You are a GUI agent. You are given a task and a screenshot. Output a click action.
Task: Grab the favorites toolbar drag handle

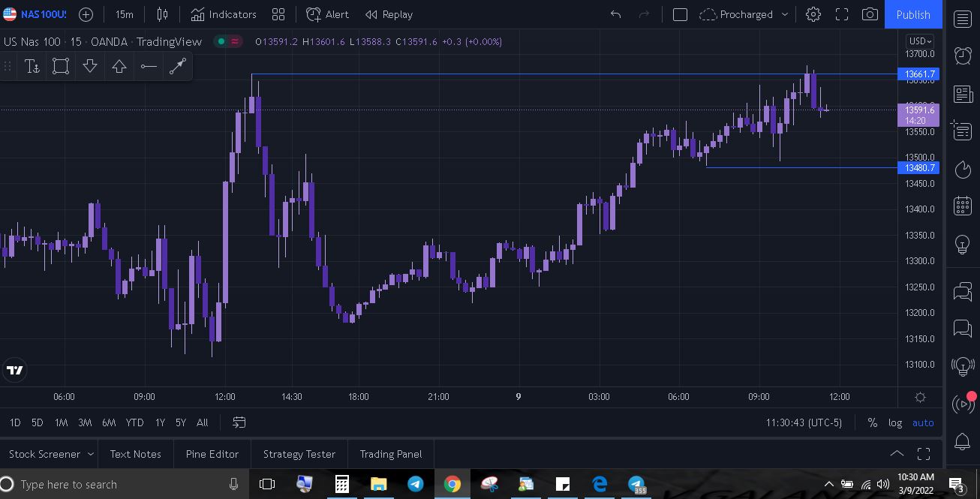(8, 66)
